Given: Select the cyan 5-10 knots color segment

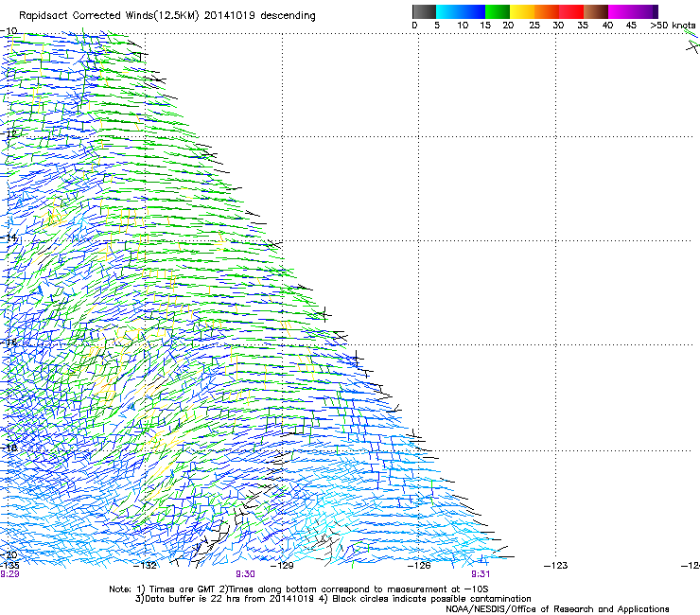Looking at the screenshot, I should [x=448, y=11].
